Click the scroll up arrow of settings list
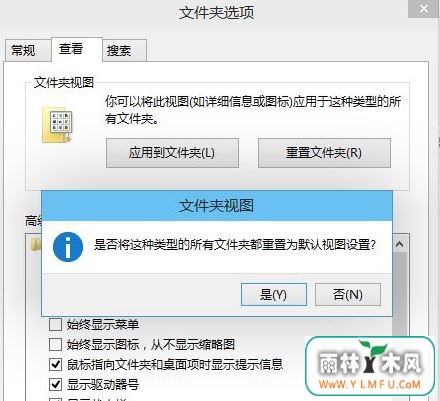The width and height of the screenshot is (440, 401). pos(399,244)
